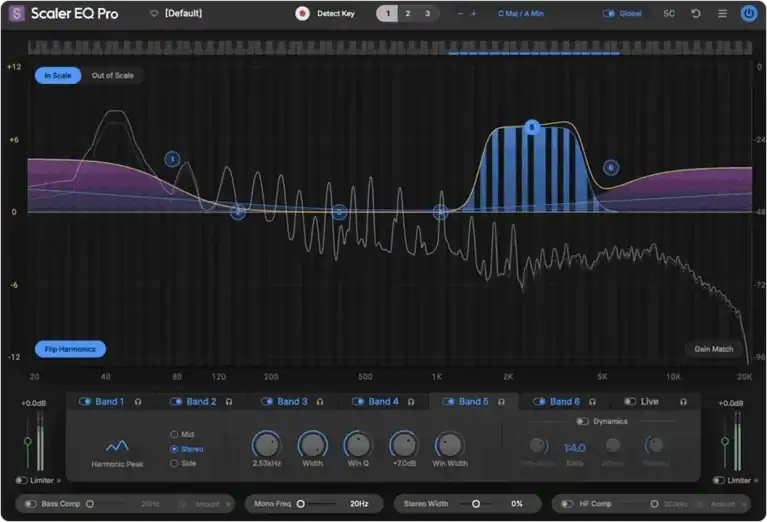Toggle the plugin power button

coord(748,14)
